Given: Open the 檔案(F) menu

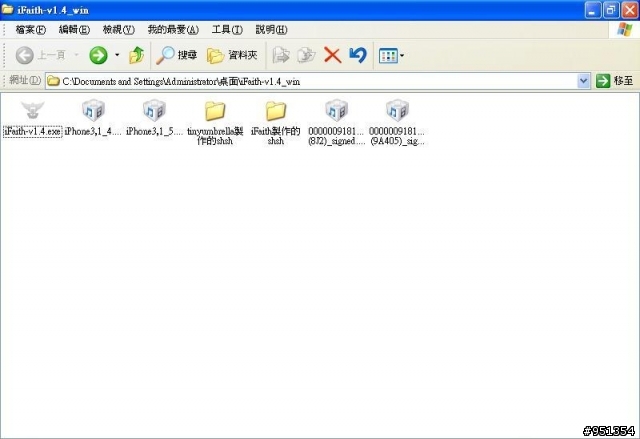Looking at the screenshot, I should 31,29.
